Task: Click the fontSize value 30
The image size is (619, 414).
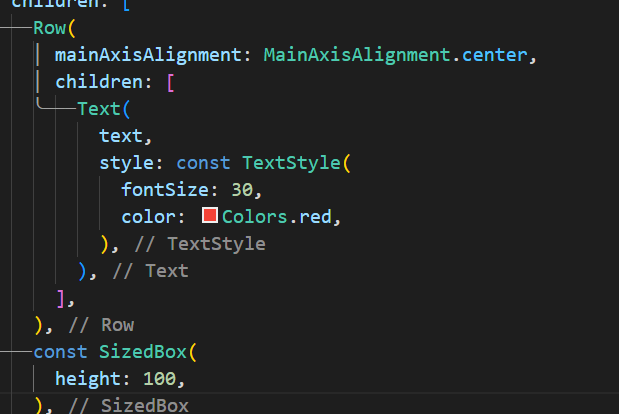Action: tap(242, 190)
